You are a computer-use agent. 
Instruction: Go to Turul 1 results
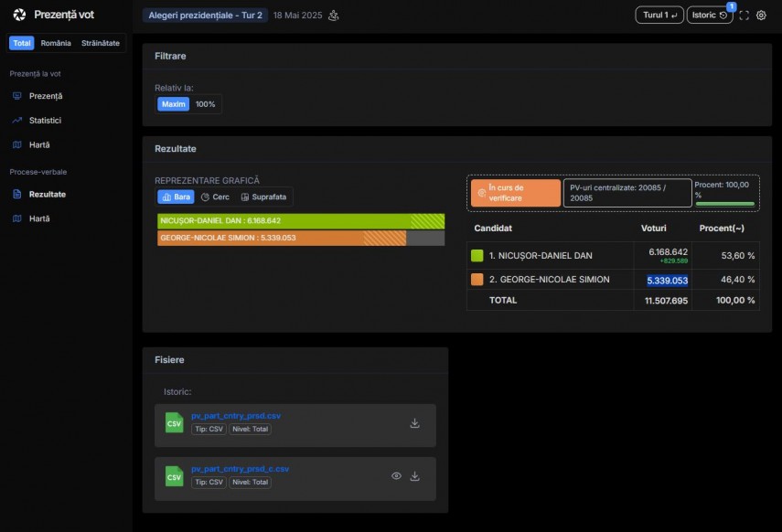(x=659, y=15)
